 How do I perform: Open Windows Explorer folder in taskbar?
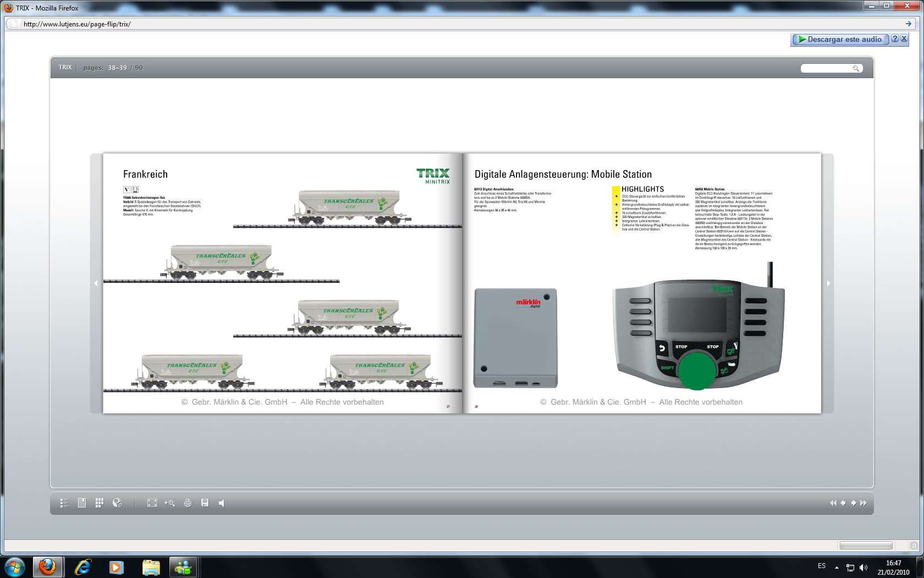tap(151, 567)
